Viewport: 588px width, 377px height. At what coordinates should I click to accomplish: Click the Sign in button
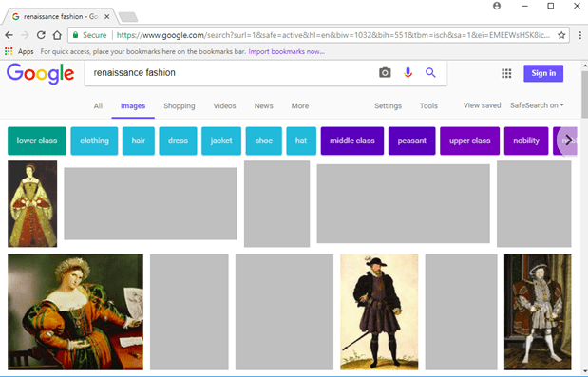[543, 73]
